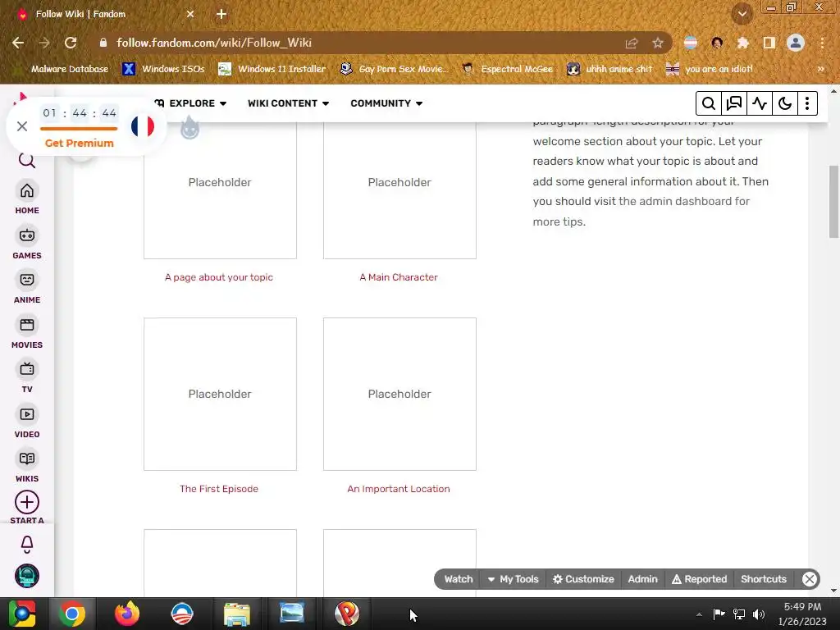Open the Chrome tab search chevron

[x=742, y=14]
